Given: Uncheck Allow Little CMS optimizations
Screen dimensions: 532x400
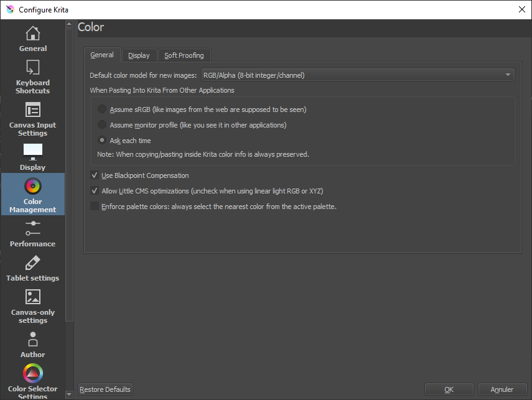Looking at the screenshot, I should point(95,191).
